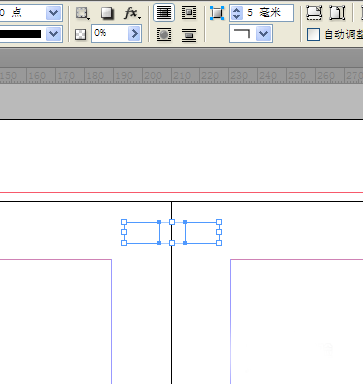Fit content to frame icon
Screen dimensions: 363x384
[x=314, y=13]
